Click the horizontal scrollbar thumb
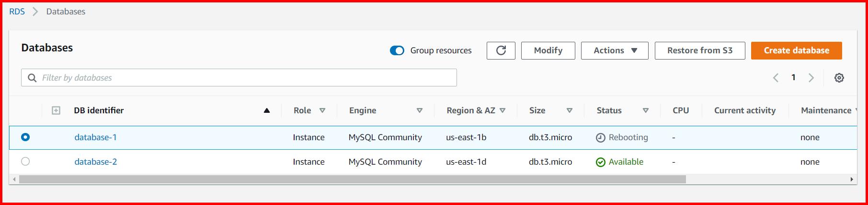This screenshot has width=868, height=205. point(352,180)
